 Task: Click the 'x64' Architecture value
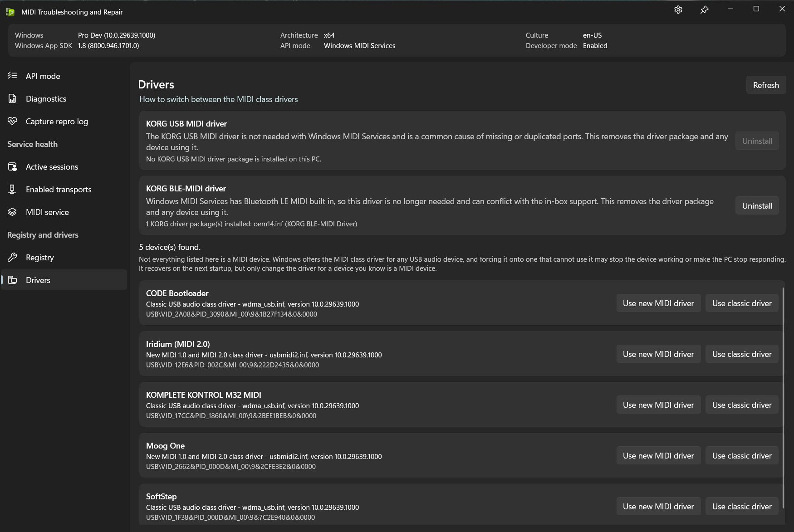point(329,35)
